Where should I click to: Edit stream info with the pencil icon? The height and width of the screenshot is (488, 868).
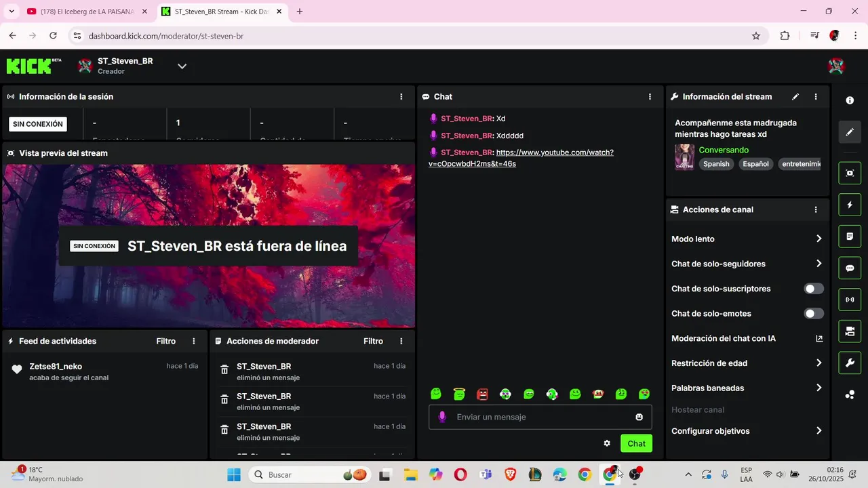pyautogui.click(x=795, y=97)
